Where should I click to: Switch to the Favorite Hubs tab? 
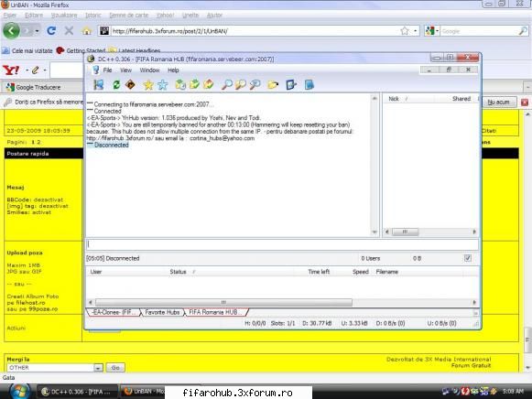pyautogui.click(x=162, y=312)
